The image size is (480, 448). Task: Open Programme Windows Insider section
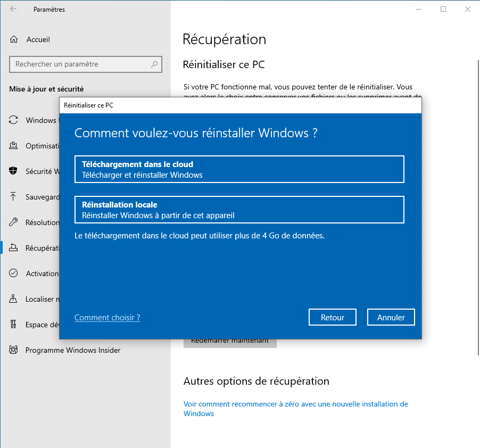(73, 350)
